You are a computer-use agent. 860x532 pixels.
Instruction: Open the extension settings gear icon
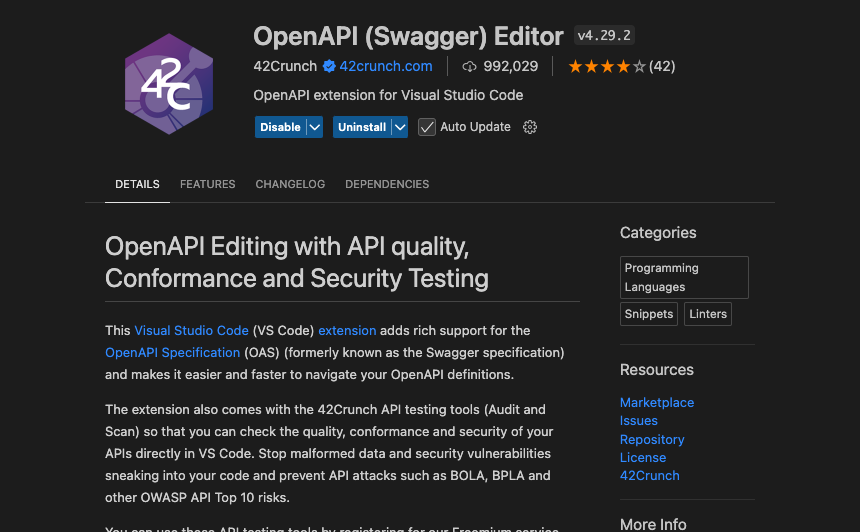[530, 127]
